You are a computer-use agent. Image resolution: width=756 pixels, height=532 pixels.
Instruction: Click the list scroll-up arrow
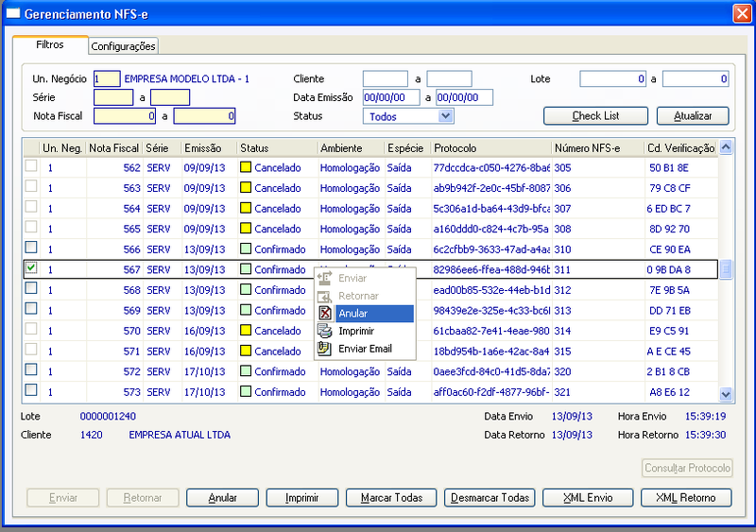tap(726, 146)
